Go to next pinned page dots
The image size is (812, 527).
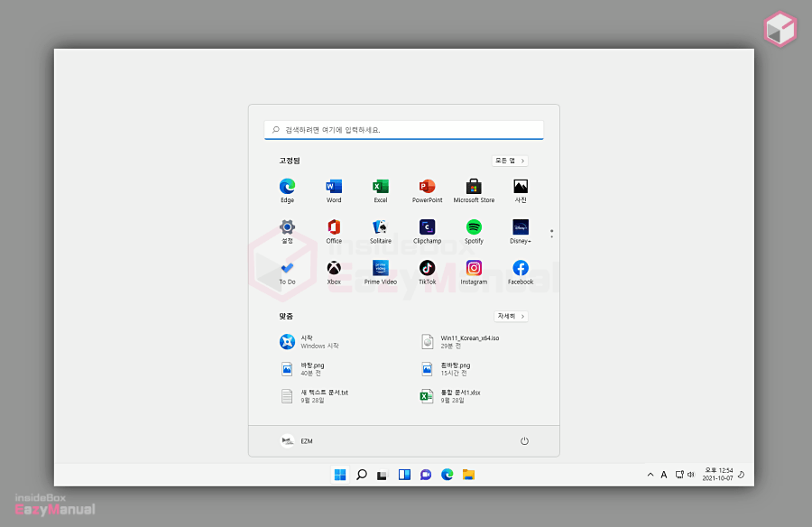click(x=551, y=234)
